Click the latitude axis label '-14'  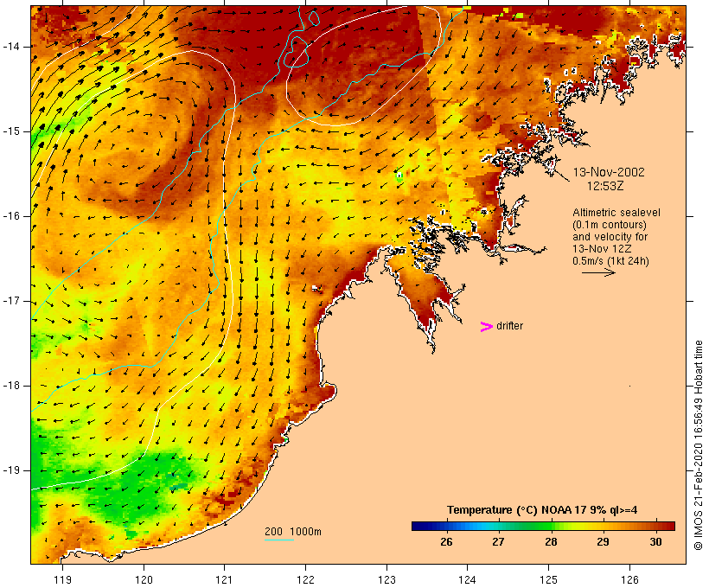tap(11, 47)
